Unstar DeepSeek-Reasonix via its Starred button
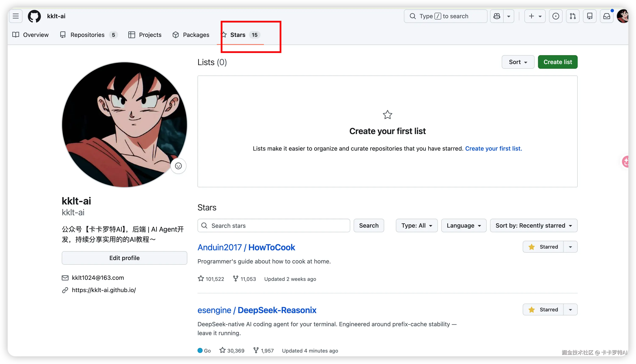The image size is (636, 364). coord(543,309)
